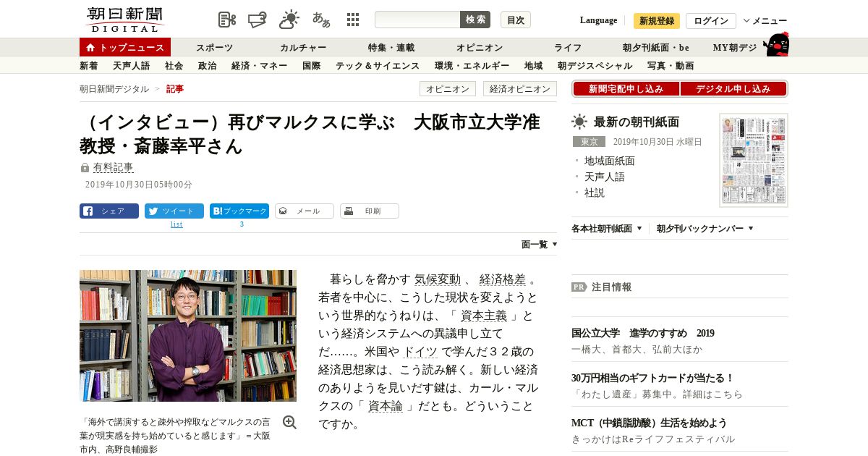Image resolution: width=868 pixels, height=456 pixels.
Task: Select 社会 in sub navigation
Action: point(174,66)
